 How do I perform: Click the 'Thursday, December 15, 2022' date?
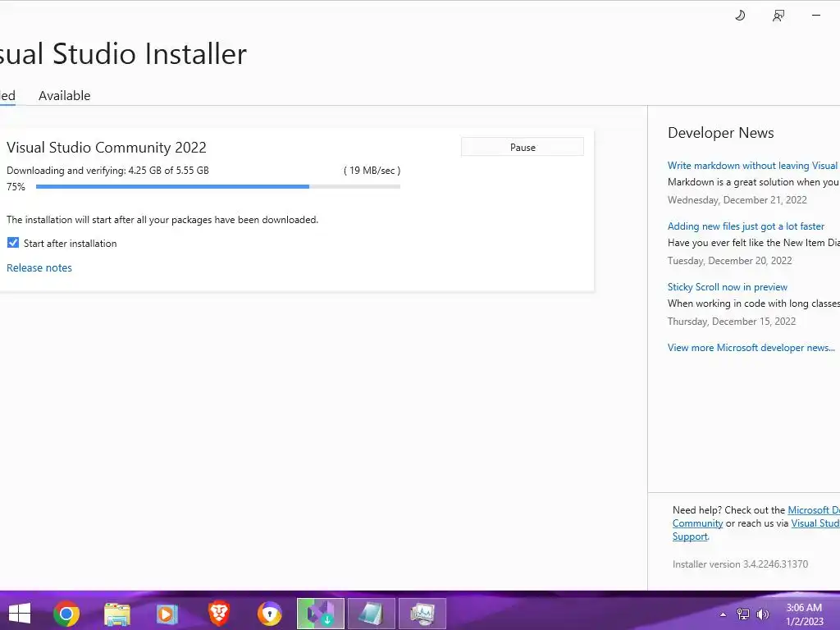(x=732, y=322)
